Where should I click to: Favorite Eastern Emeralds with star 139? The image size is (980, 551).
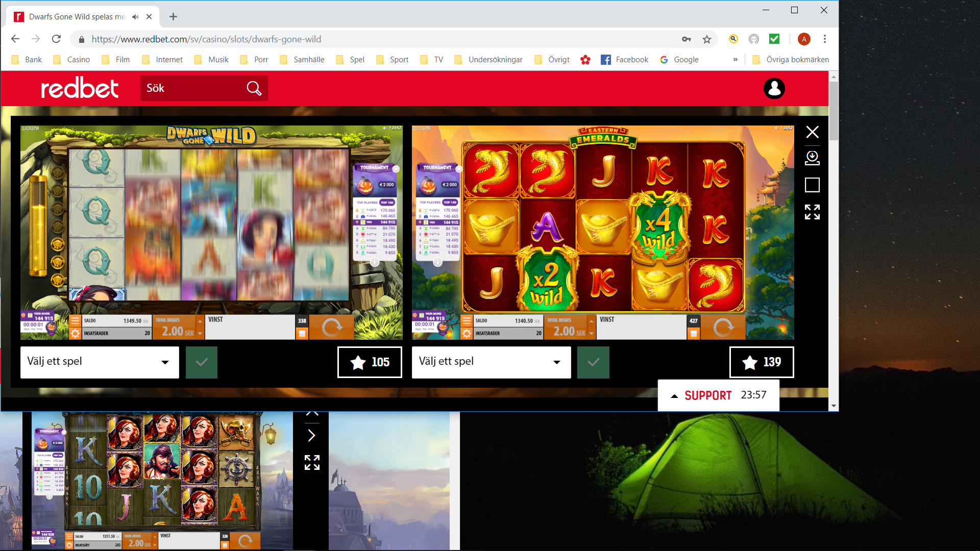[x=762, y=362]
